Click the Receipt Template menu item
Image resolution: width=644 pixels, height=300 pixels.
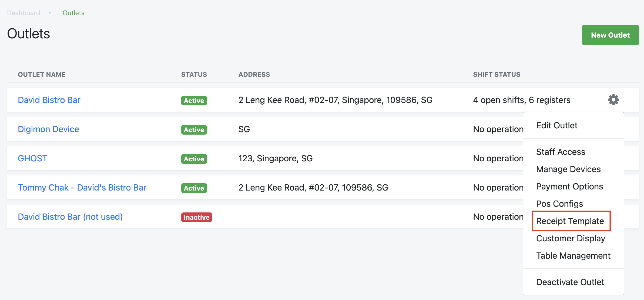click(570, 221)
